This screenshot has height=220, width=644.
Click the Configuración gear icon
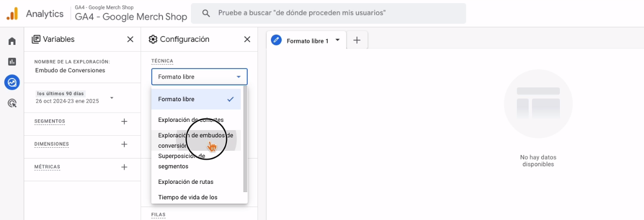[153, 39]
